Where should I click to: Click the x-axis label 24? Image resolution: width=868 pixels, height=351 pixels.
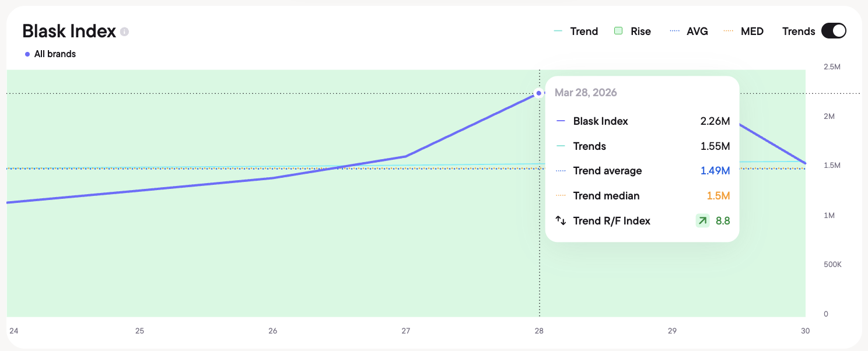click(14, 331)
